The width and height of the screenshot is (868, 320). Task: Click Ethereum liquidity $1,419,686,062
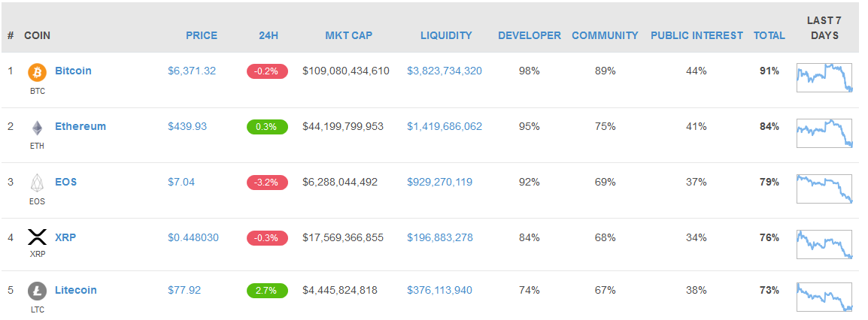pos(445,126)
